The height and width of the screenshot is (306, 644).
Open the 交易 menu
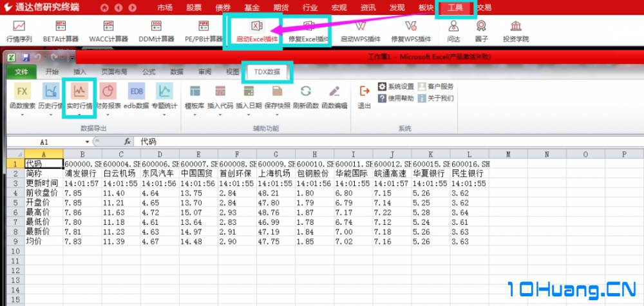click(x=484, y=8)
